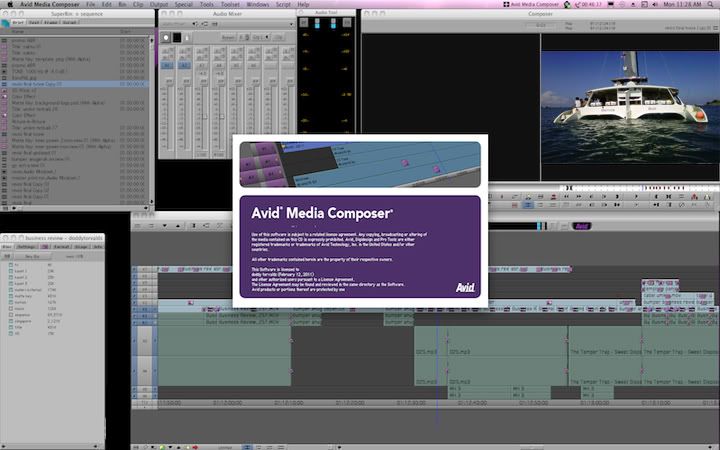
Task: Click the red icon in timeline bottom toolbar
Action: click(x=195, y=447)
